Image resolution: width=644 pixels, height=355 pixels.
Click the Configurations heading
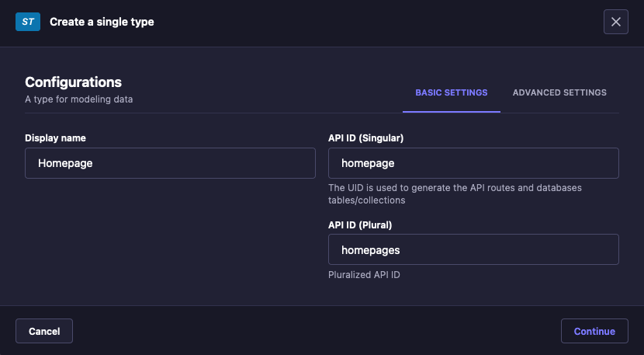point(73,82)
